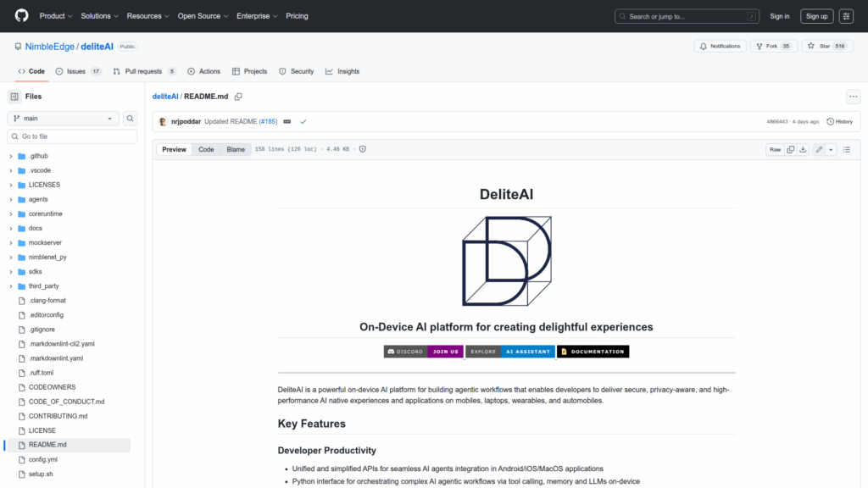Open the History link for this file
This screenshot has width=868, height=488.
tap(839, 121)
